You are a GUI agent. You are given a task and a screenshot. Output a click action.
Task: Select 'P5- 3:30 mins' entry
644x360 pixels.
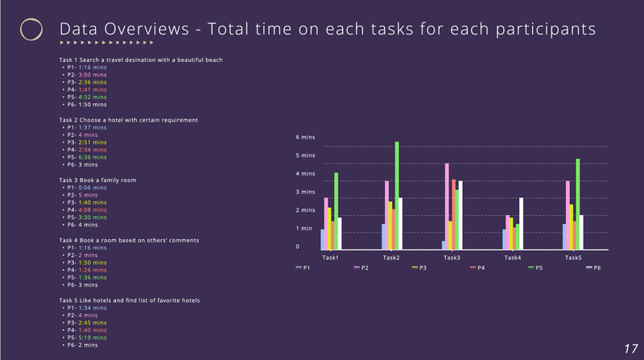point(87,217)
